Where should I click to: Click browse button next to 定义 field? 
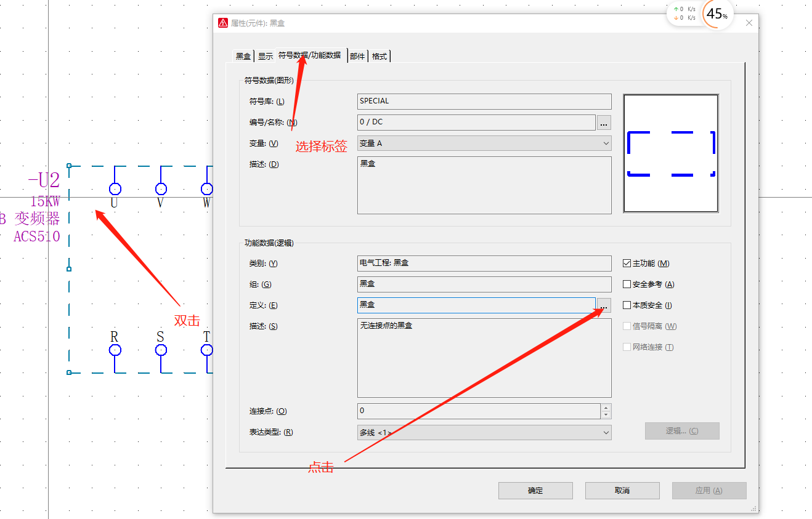[604, 305]
